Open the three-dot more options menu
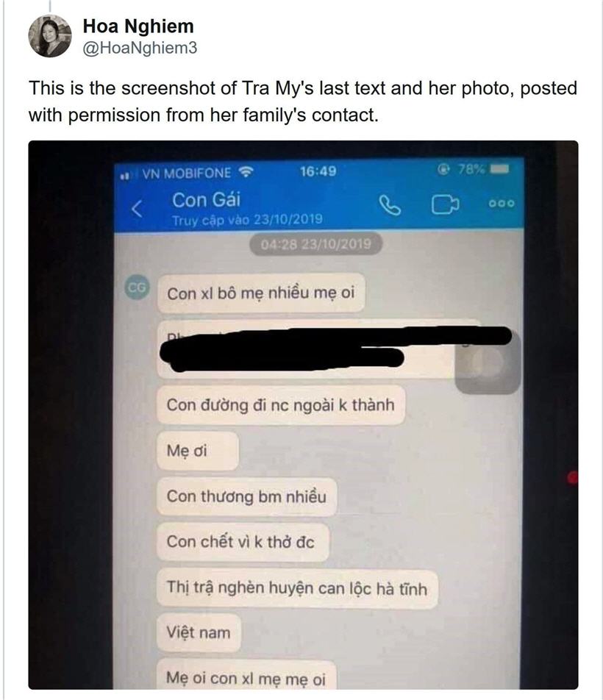 point(502,204)
